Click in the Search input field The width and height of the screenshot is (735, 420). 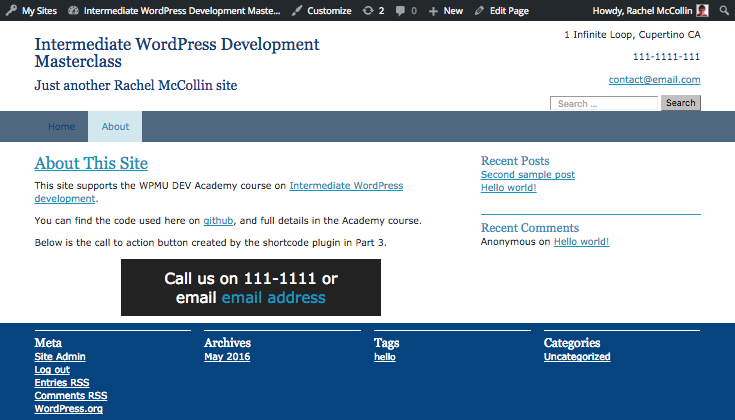tap(604, 103)
